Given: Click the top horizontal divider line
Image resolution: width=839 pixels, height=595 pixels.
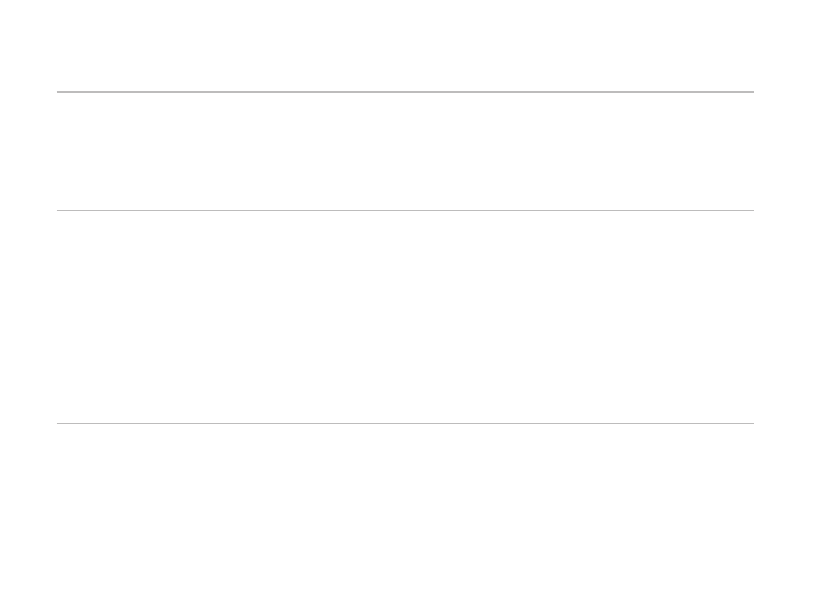Looking at the screenshot, I should (x=404, y=92).
